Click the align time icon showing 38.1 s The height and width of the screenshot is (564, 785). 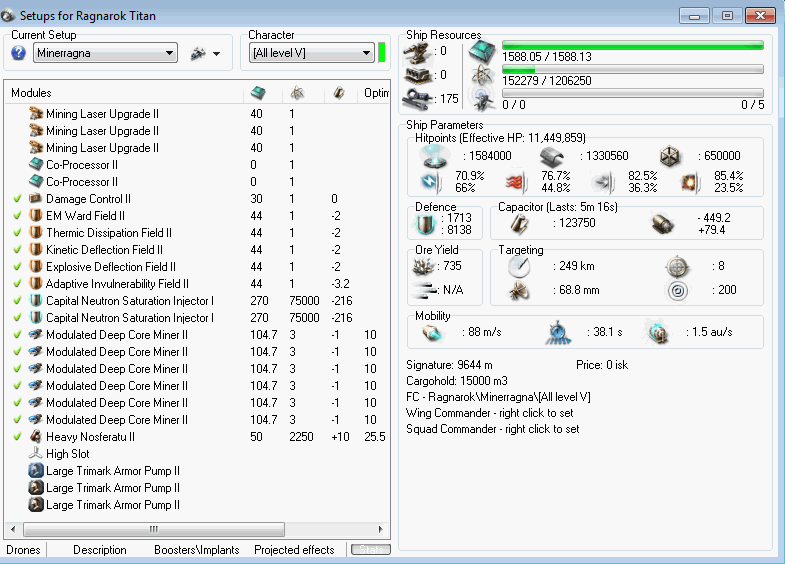[558, 333]
